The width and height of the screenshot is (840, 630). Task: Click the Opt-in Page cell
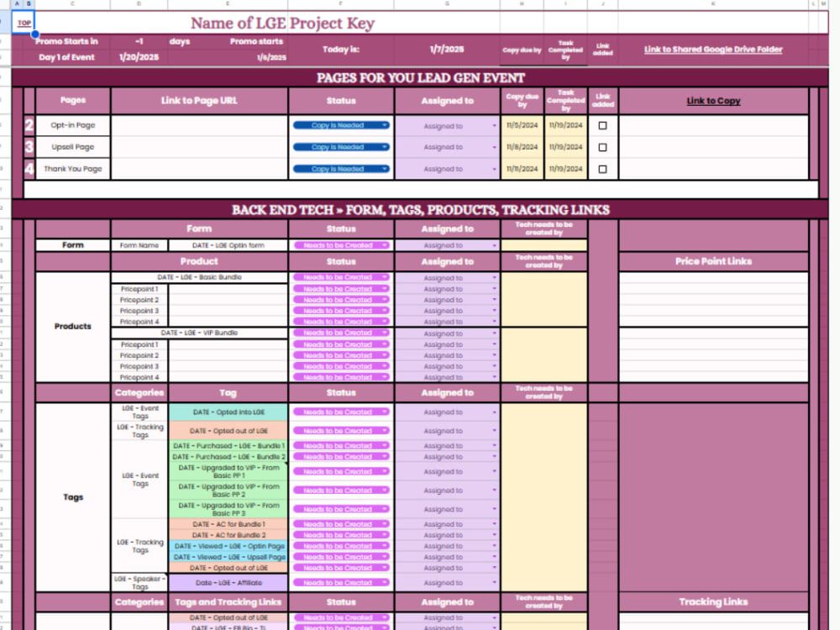tap(73, 125)
